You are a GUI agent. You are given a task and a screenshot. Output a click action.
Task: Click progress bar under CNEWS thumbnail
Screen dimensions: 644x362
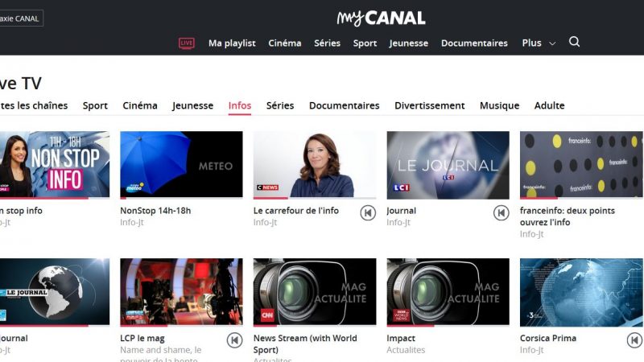[315, 198]
